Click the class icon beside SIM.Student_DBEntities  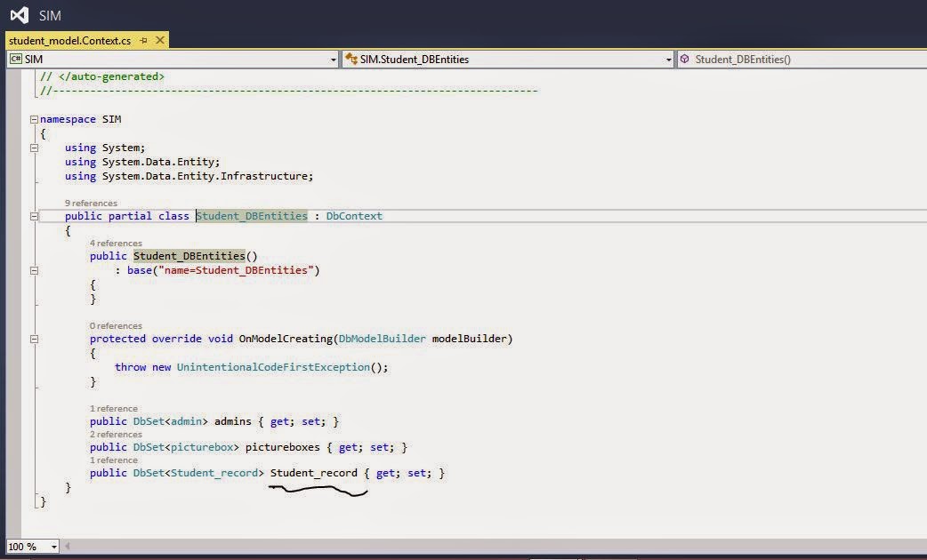point(351,59)
